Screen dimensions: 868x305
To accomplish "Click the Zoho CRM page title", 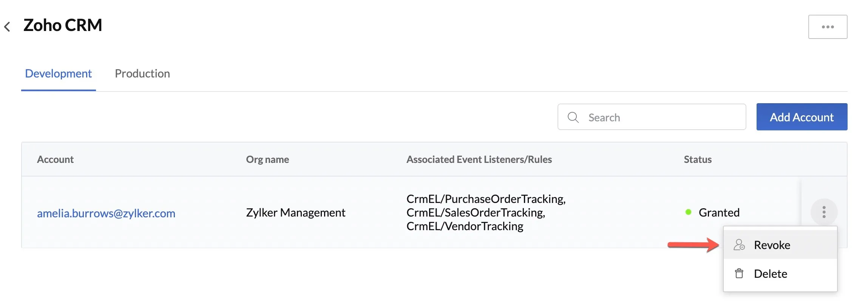I will point(63,25).
